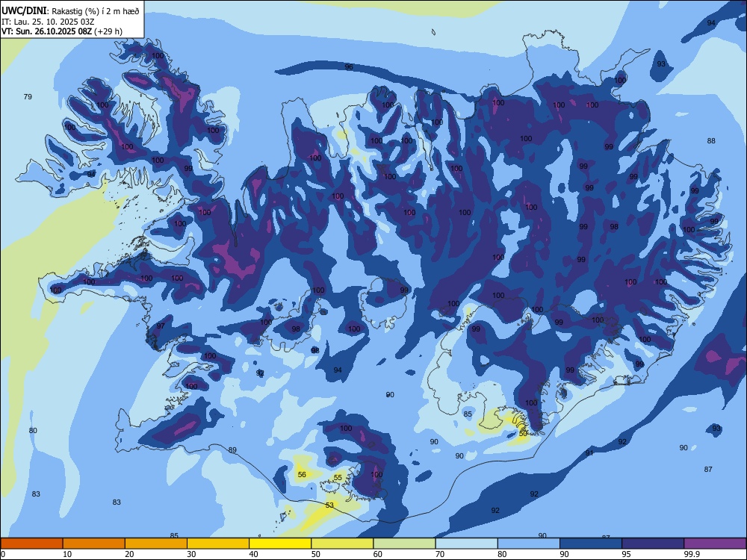Pick the bright yellow 40–50 legend swatch

coord(280,544)
